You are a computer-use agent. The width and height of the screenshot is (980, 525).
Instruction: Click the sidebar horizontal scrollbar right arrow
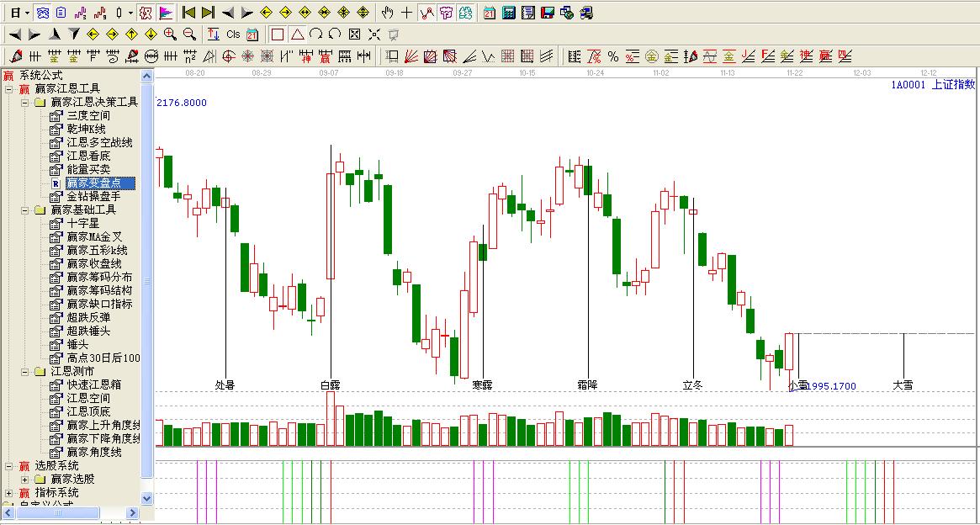tap(132, 512)
